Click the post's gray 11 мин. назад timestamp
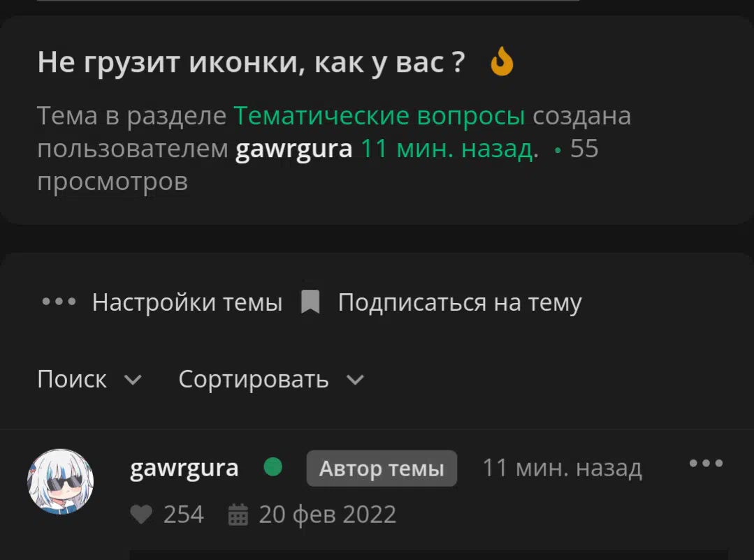This screenshot has height=560, width=754. click(562, 468)
